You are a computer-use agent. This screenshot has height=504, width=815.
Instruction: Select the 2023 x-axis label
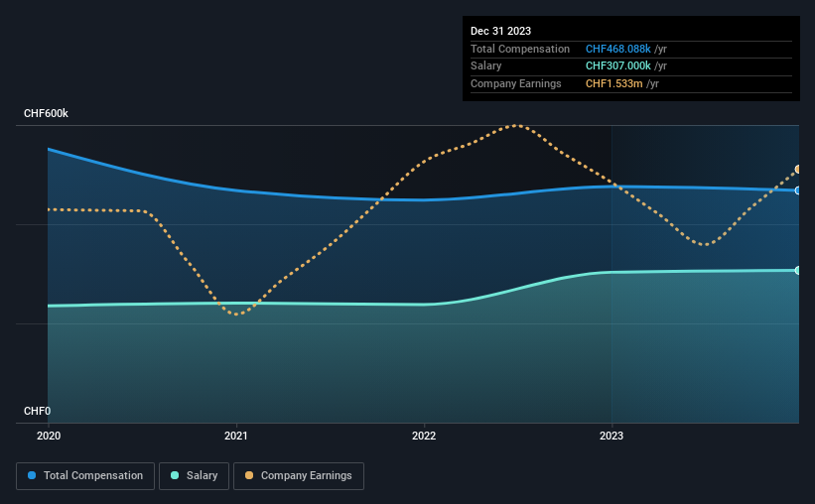(x=611, y=436)
